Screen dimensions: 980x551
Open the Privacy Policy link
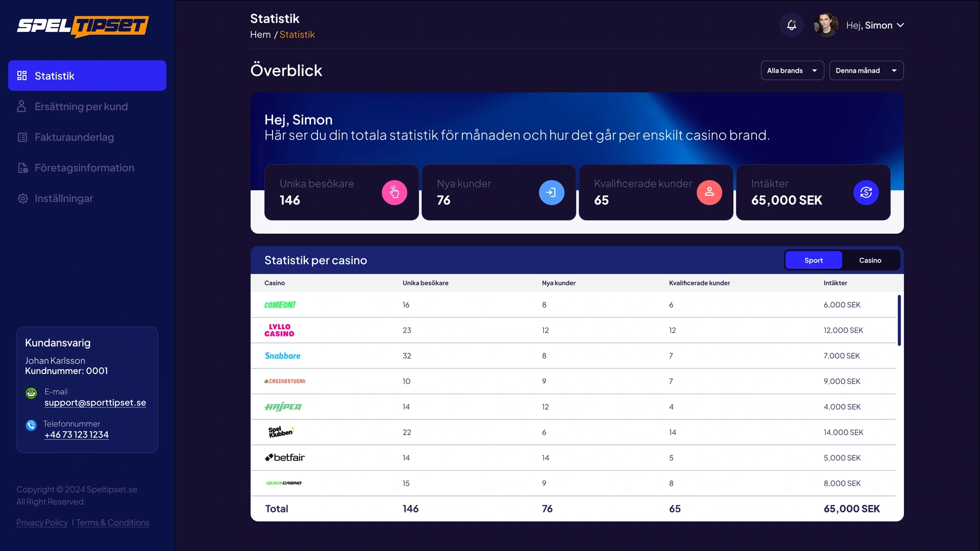tap(42, 522)
